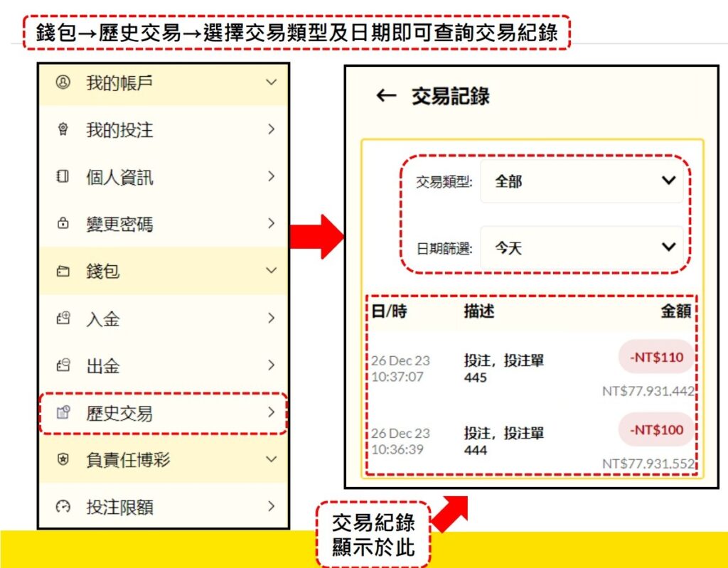Collapse the 我的帳戶 section chevron
The width and height of the screenshot is (728, 568).
coord(271,82)
